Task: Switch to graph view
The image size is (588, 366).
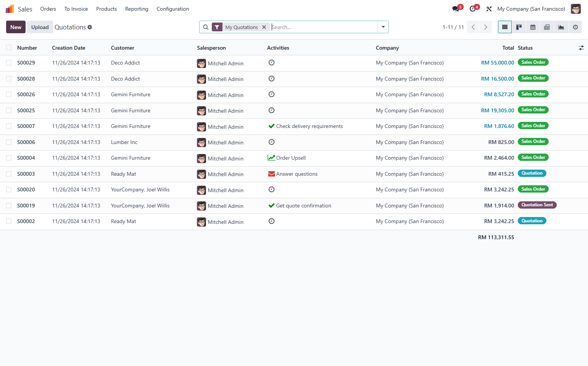Action: (561, 27)
